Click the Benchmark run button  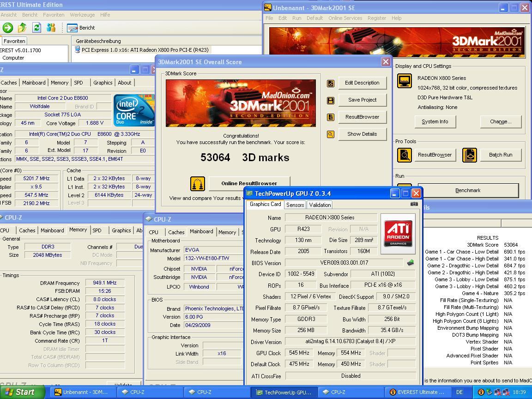point(468,190)
